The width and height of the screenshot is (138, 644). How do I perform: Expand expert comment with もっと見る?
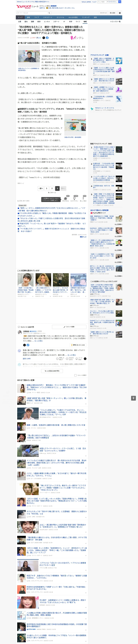[x=39, y=341]
